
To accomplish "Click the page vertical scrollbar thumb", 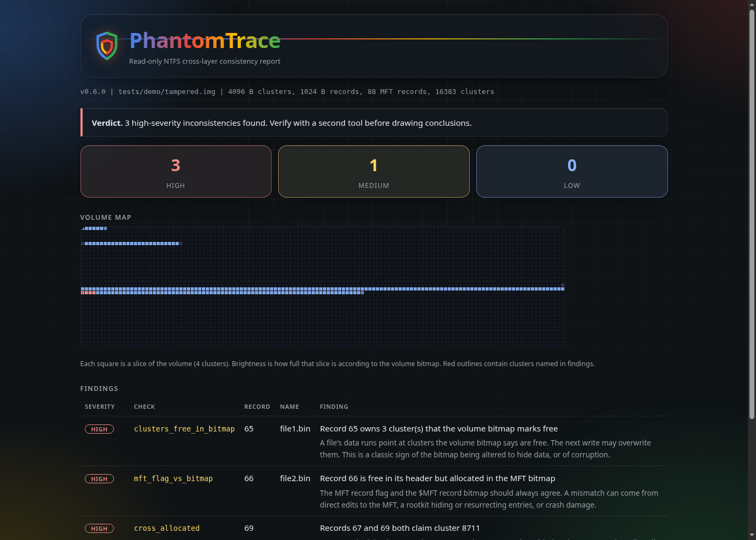I will coord(752,214).
